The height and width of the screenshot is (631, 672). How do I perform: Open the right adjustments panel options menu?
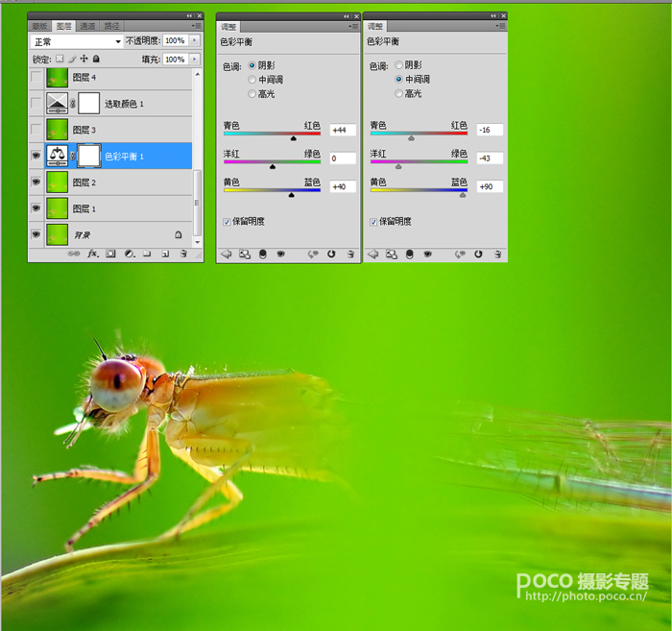click(x=500, y=26)
